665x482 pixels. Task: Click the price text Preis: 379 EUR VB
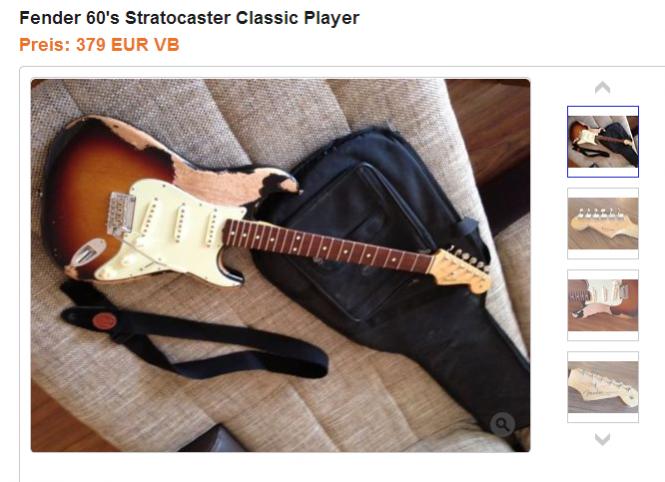point(99,45)
